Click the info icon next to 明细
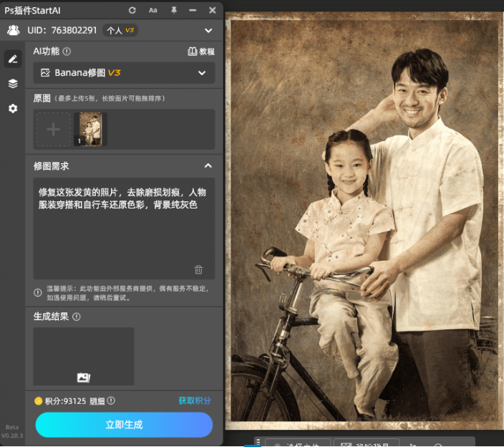Image resolution: width=504 pixels, height=447 pixels. click(111, 401)
